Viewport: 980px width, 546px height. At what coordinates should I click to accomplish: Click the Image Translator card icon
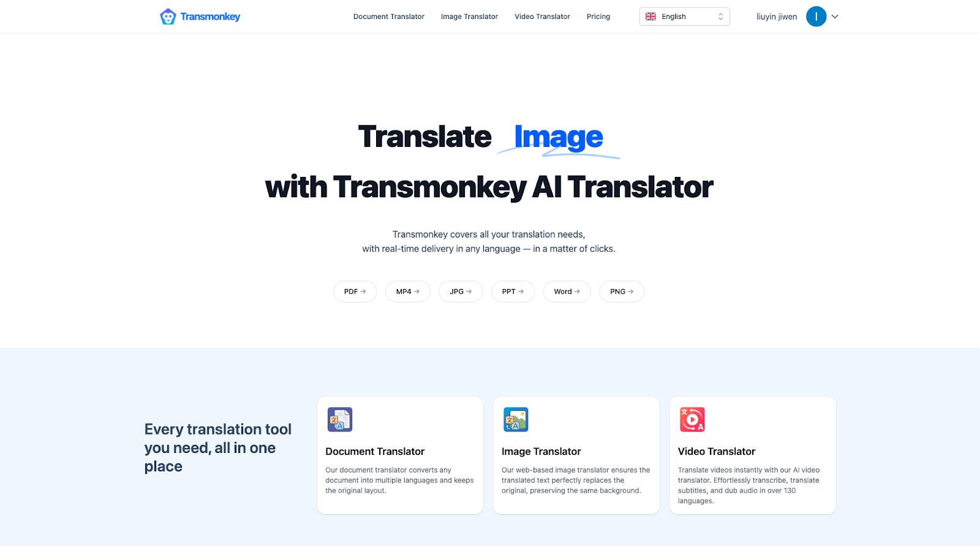tap(516, 419)
